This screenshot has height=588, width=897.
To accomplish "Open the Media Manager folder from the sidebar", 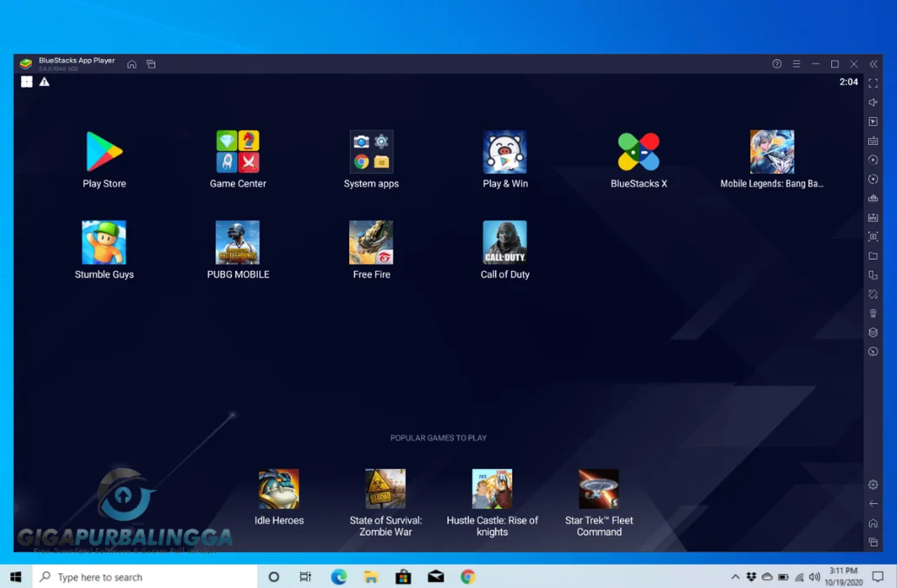I will pos(873,255).
